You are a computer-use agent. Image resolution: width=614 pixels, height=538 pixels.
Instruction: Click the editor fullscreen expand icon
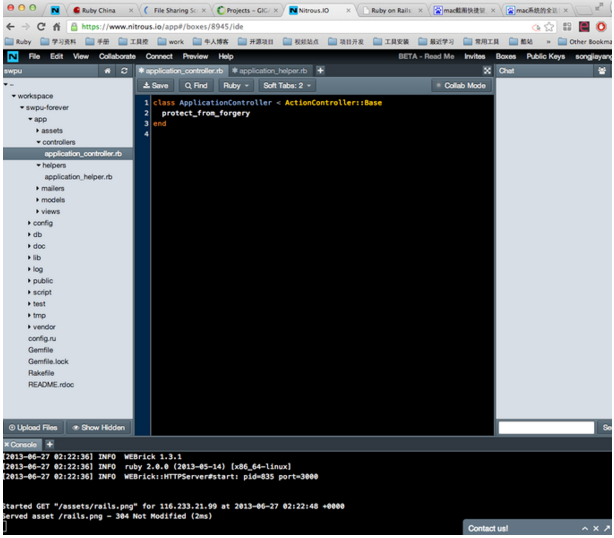pos(487,71)
